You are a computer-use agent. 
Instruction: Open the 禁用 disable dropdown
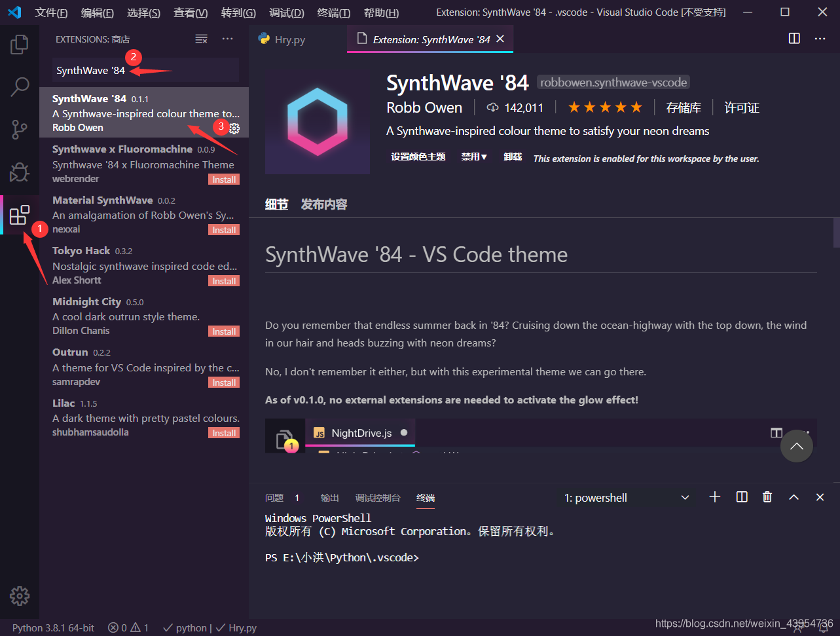point(474,157)
